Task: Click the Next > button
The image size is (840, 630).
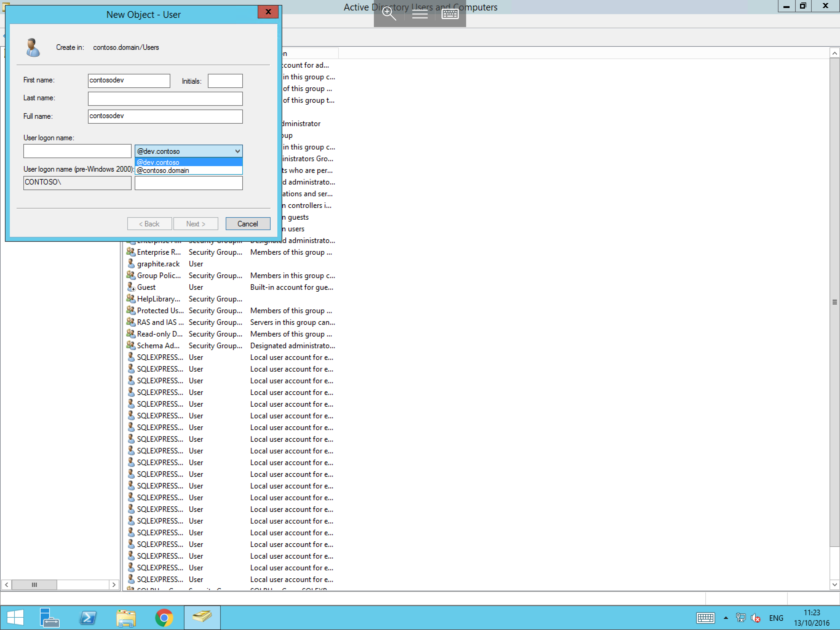Action: 196,224
